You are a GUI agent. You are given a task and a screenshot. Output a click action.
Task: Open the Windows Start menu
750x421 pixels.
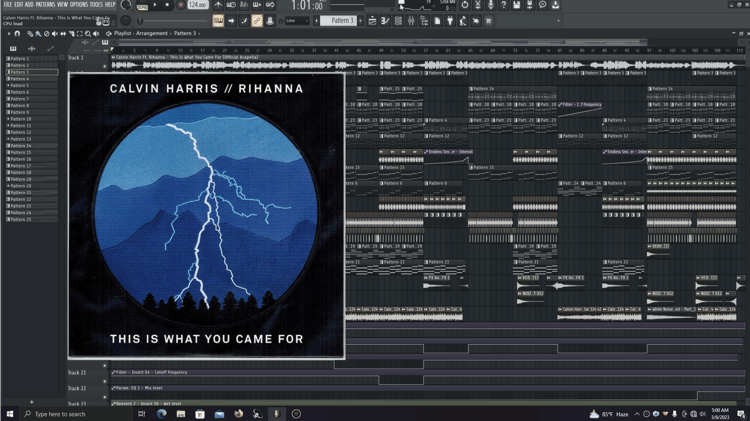pos(10,414)
